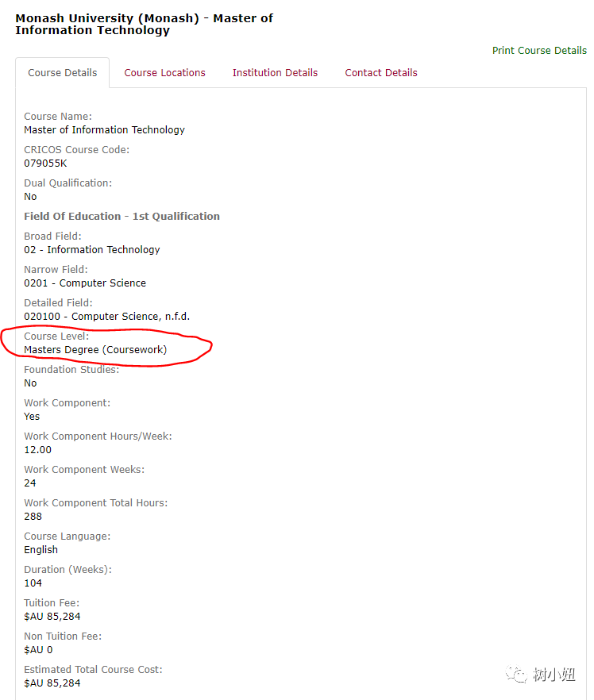Click the Narrow Field label
This screenshot has height=700, width=594.
pos(56,270)
